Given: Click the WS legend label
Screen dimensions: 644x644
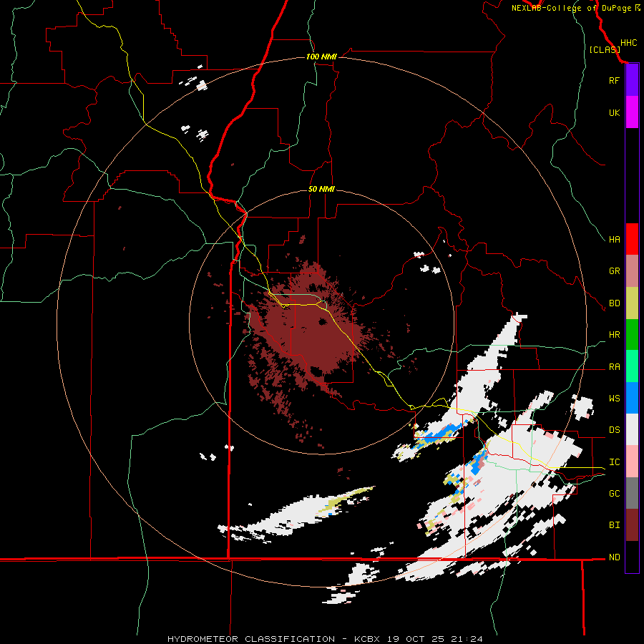Looking at the screenshot, I should click(614, 399).
